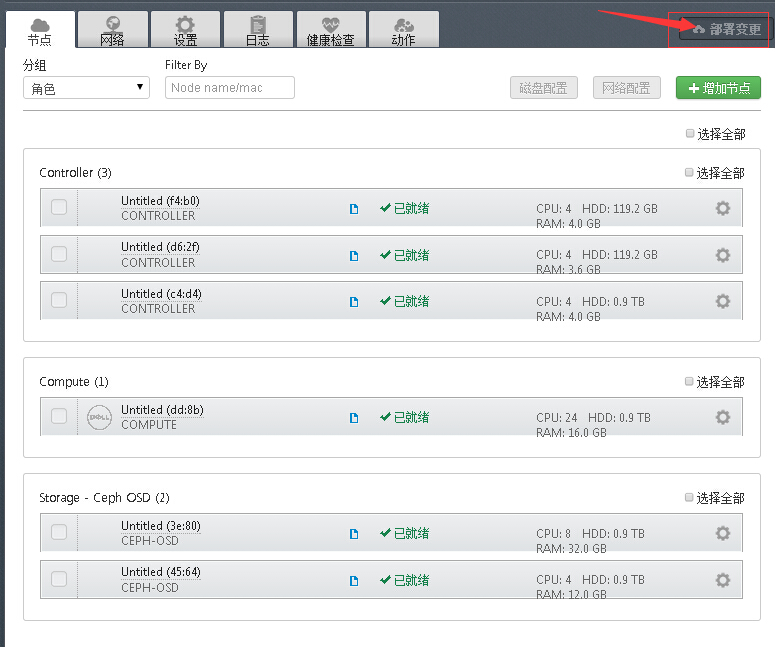
Task: Open settings gear for compute node dd:8b
Action: (723, 417)
